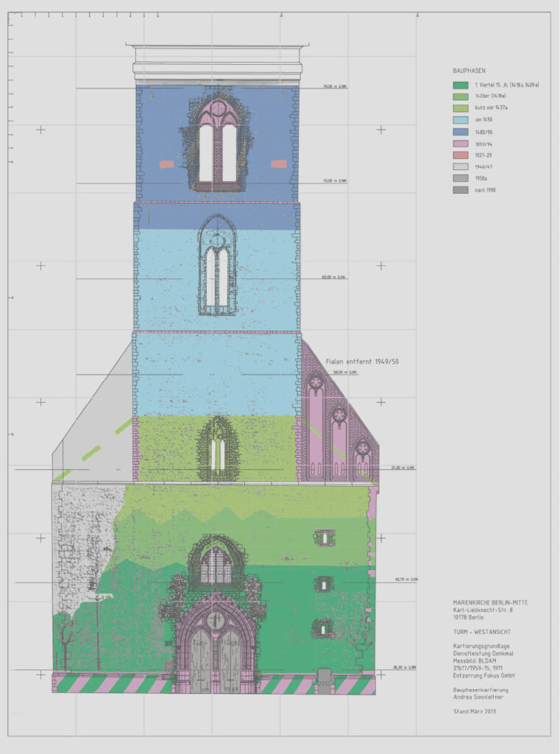Click the BAUPHASEN legend heading
Screen dimensions: 560x754
click(469, 71)
